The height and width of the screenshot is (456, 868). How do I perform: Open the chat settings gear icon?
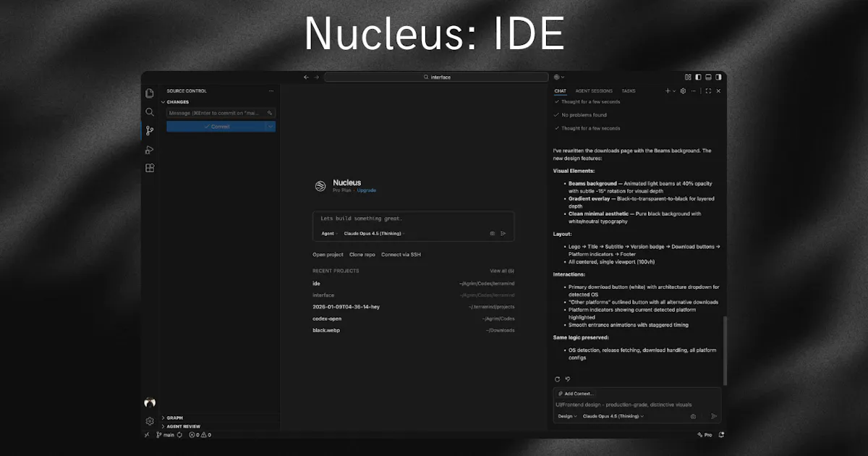683,91
